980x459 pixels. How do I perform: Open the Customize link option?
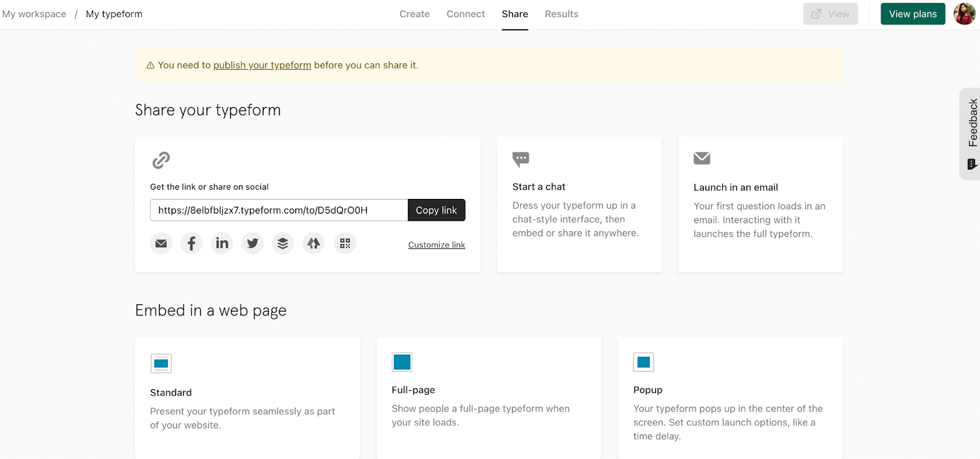(x=437, y=245)
